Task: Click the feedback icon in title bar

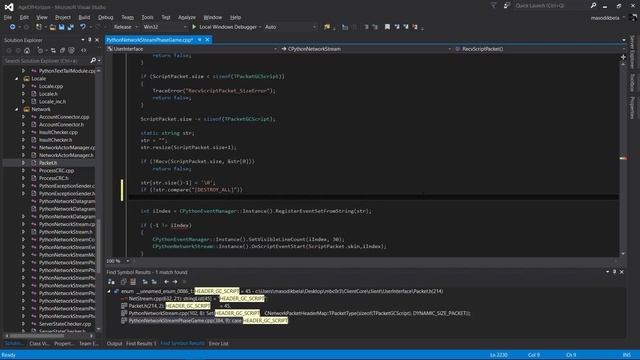Action: pyautogui.click(x=507, y=5)
